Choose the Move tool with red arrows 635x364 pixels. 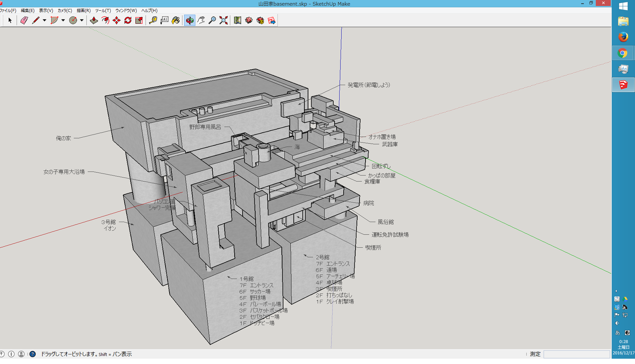point(116,20)
